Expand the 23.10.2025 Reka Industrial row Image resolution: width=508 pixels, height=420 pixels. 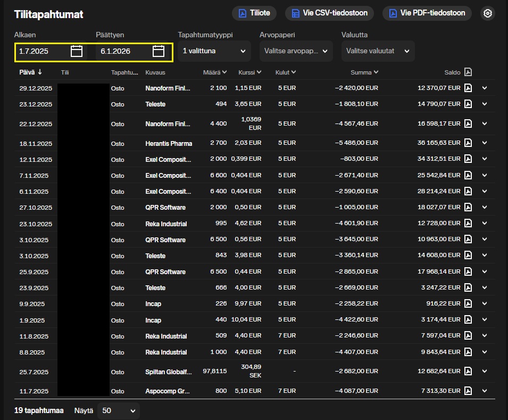pyautogui.click(x=485, y=224)
